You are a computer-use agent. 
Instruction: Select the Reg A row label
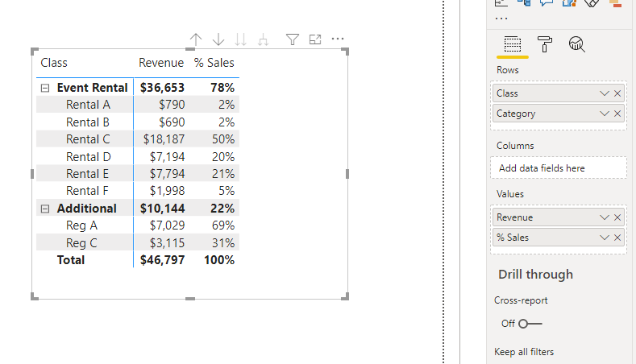coord(81,225)
